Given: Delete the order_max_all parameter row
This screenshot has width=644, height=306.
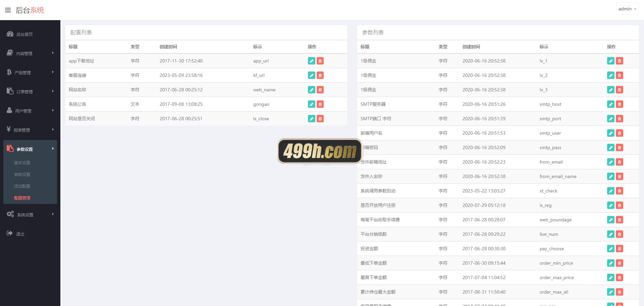Looking at the screenshot, I should point(620,292).
